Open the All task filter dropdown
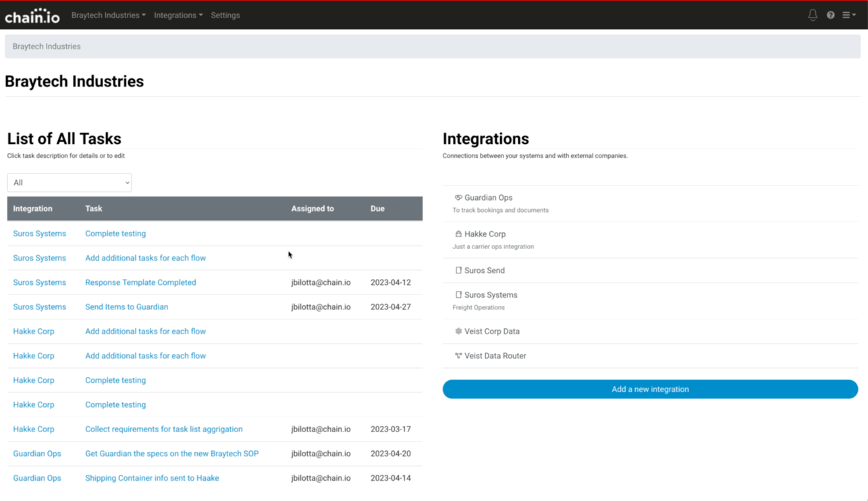Image resolution: width=868 pixels, height=501 pixels. [x=70, y=182]
